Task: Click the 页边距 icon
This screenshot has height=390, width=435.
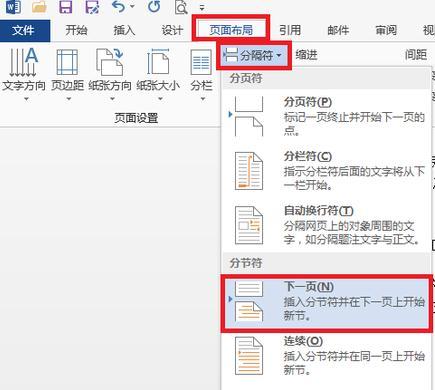Action: coord(67,62)
